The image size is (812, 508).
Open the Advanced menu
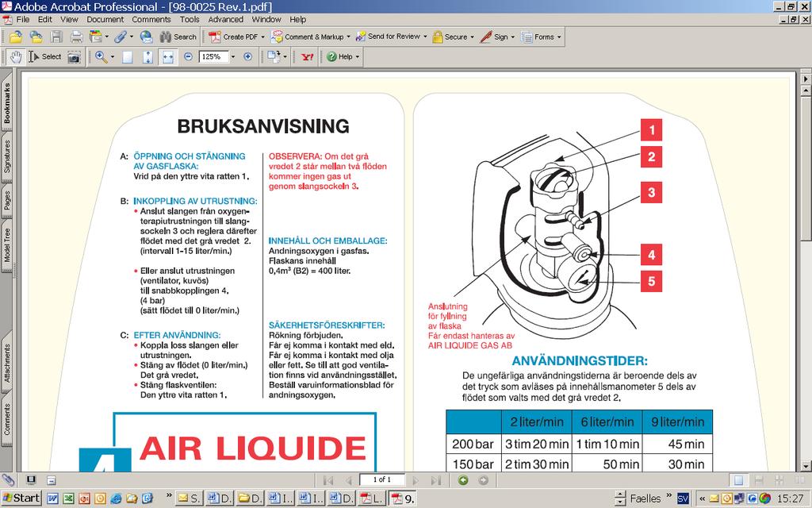click(x=226, y=20)
